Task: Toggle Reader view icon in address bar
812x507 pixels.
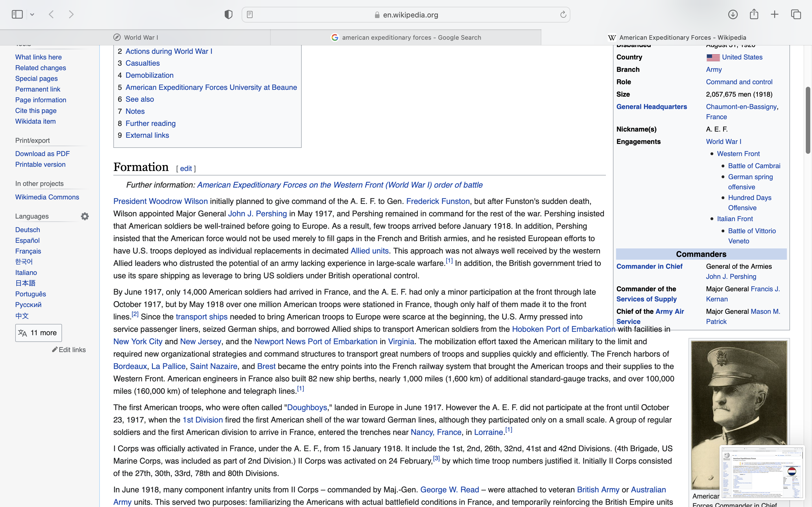Action: pos(250,14)
